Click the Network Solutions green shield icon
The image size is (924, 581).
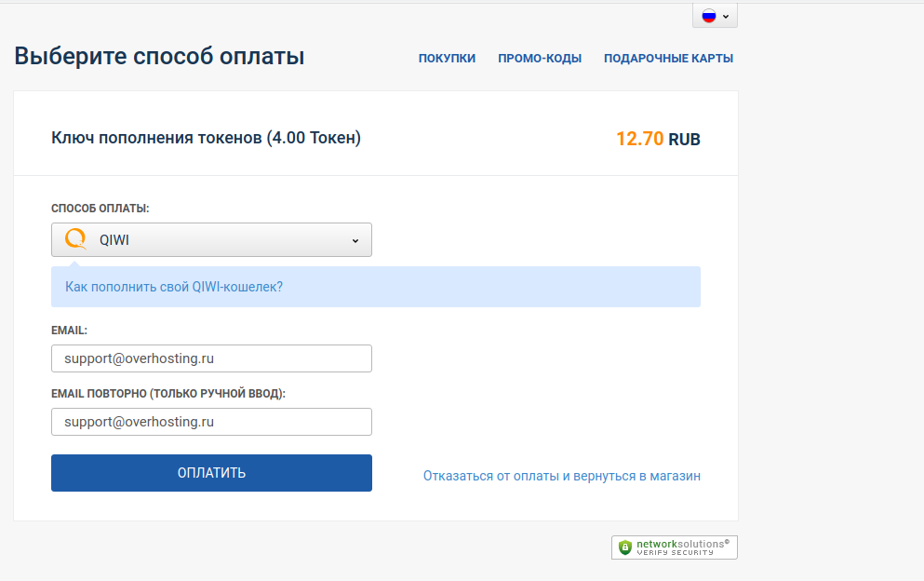pyautogui.click(x=625, y=547)
